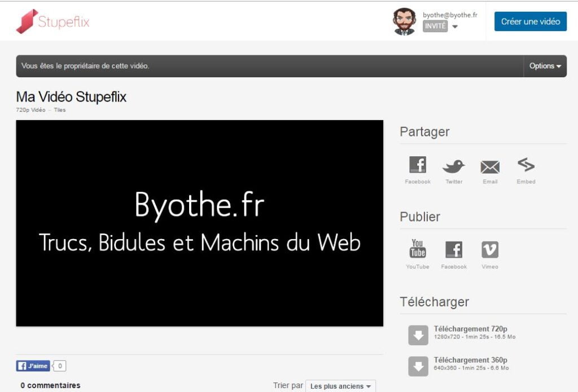Expand the account menu chevron

(456, 25)
